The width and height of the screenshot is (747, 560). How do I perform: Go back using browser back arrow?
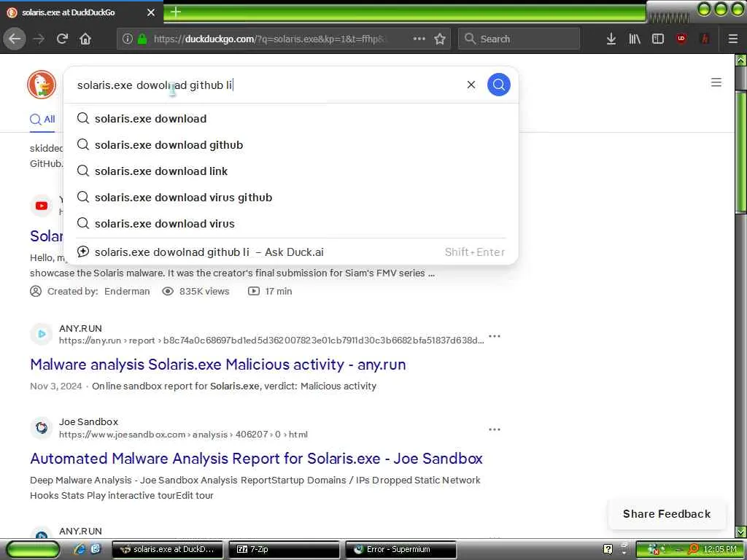click(x=15, y=39)
